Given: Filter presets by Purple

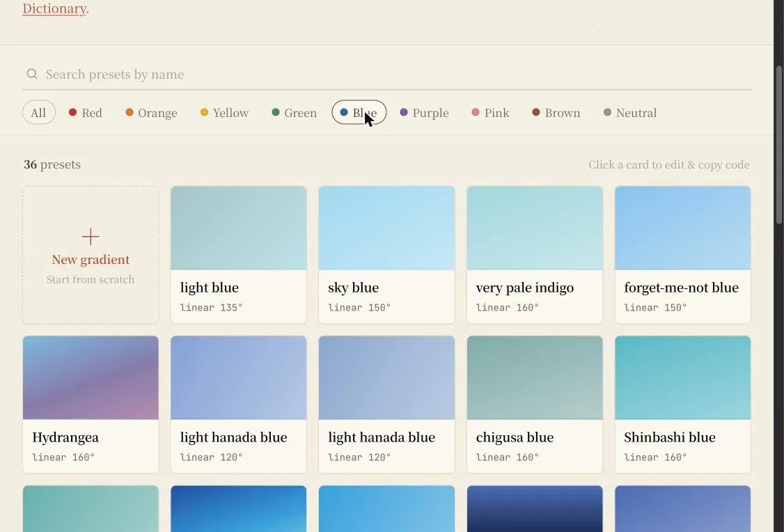Looking at the screenshot, I should coord(425,113).
